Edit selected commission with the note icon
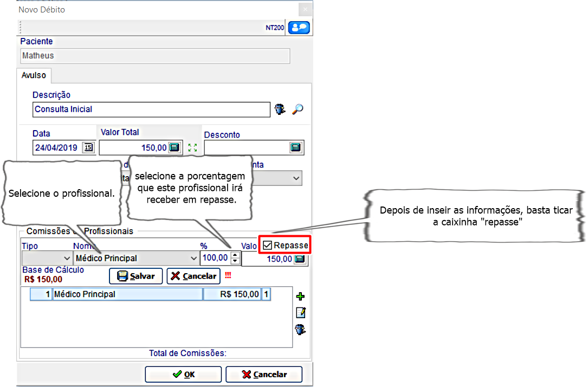This screenshot has width=588, height=387. (300, 313)
